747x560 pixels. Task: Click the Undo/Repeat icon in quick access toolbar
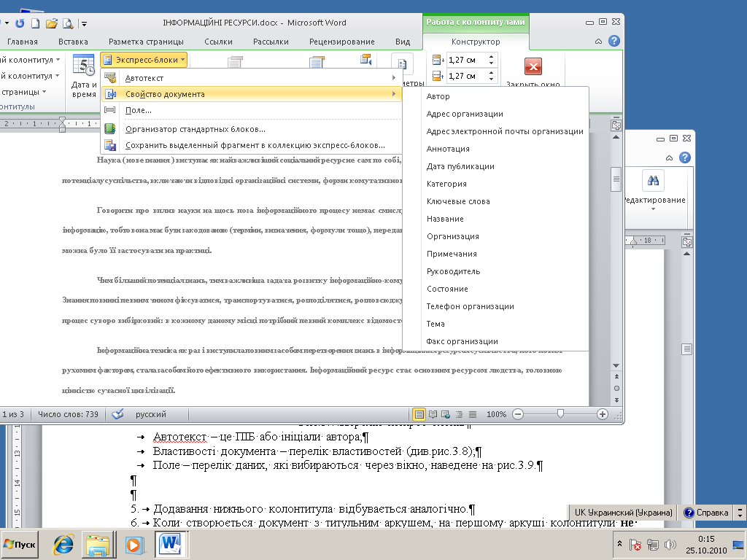20,23
